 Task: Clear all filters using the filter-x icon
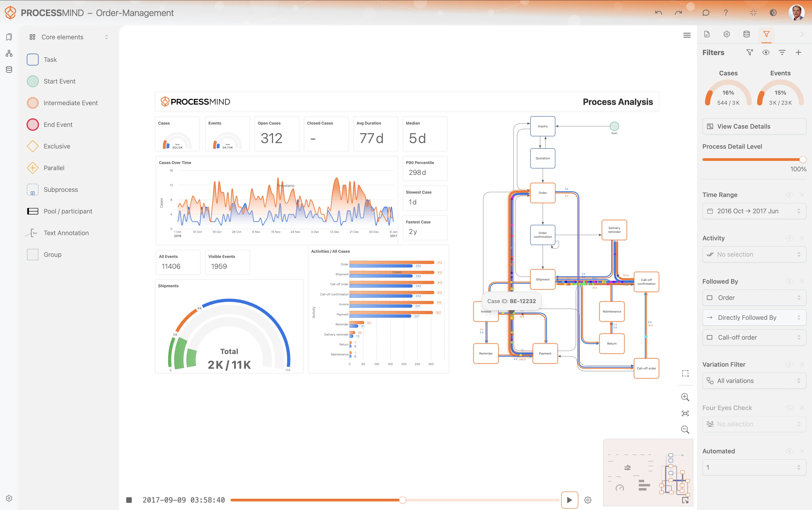pos(750,52)
